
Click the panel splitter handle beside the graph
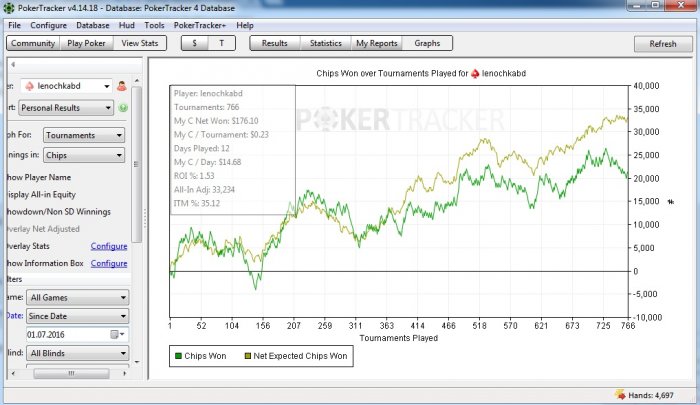click(x=145, y=219)
